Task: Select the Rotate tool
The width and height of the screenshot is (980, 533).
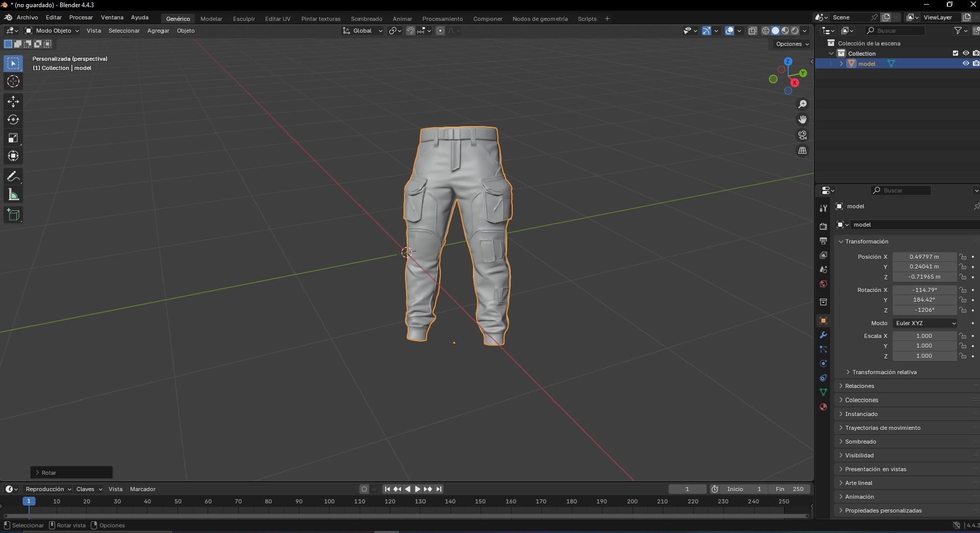Action: [13, 119]
